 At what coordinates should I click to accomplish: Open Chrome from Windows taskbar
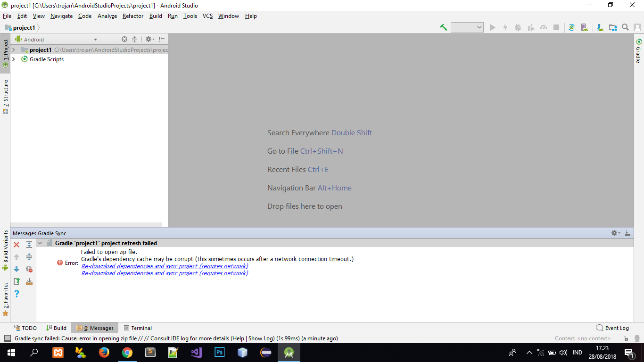127,353
